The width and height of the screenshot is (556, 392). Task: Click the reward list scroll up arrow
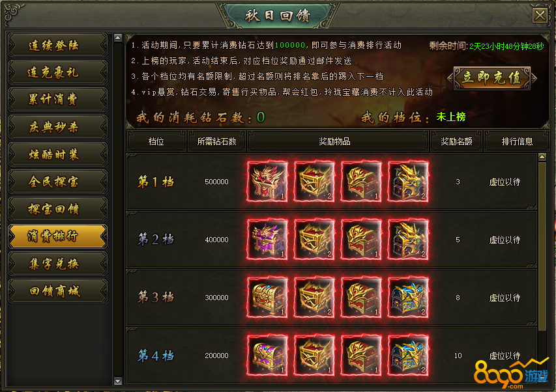point(542,156)
